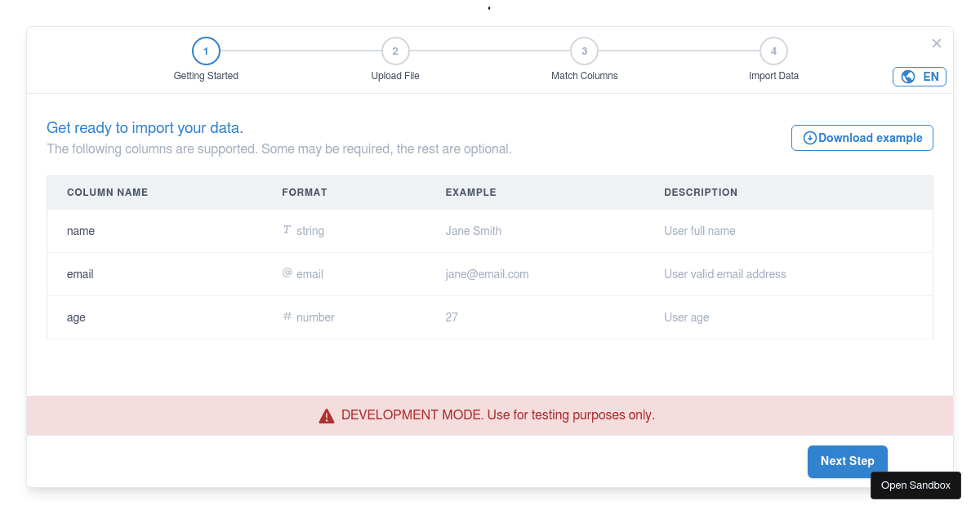
Task: Select step 3 Match Columns circle
Action: pyautogui.click(x=584, y=51)
